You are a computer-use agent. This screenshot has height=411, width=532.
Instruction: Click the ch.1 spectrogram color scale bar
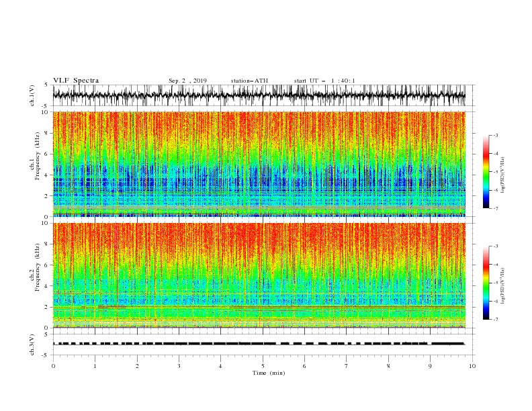click(486, 172)
